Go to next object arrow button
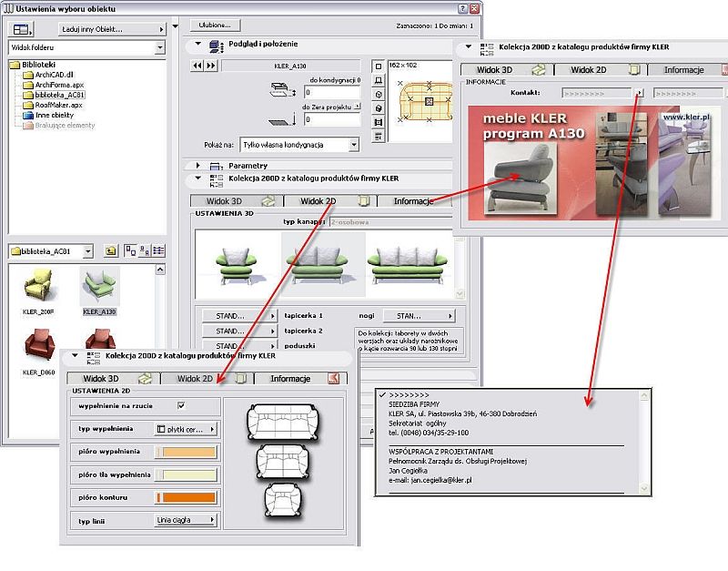 pos(211,66)
